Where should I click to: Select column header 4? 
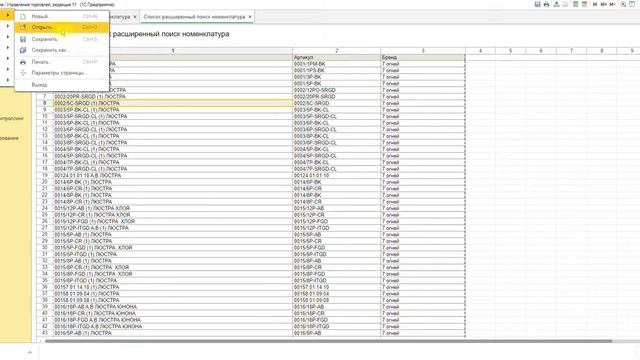[x=480, y=51]
